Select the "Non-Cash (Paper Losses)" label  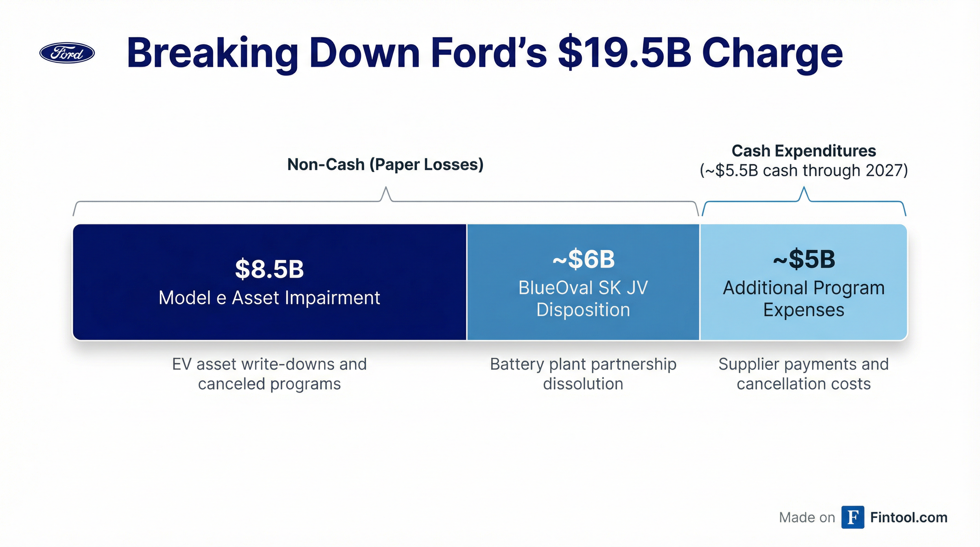pos(385,164)
